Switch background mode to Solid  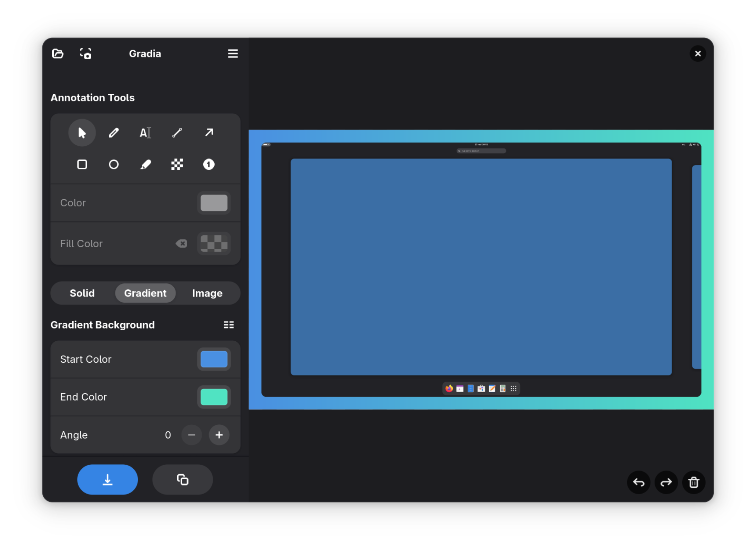coord(82,293)
